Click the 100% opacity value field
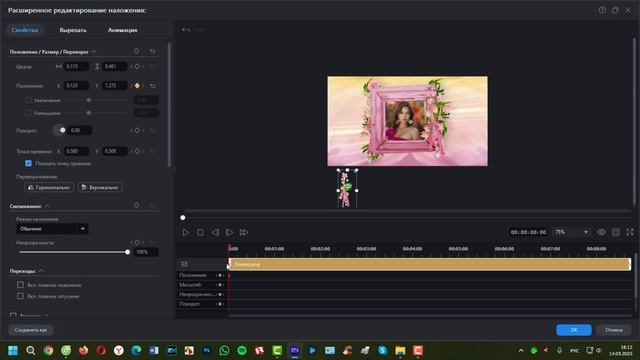 146,252
